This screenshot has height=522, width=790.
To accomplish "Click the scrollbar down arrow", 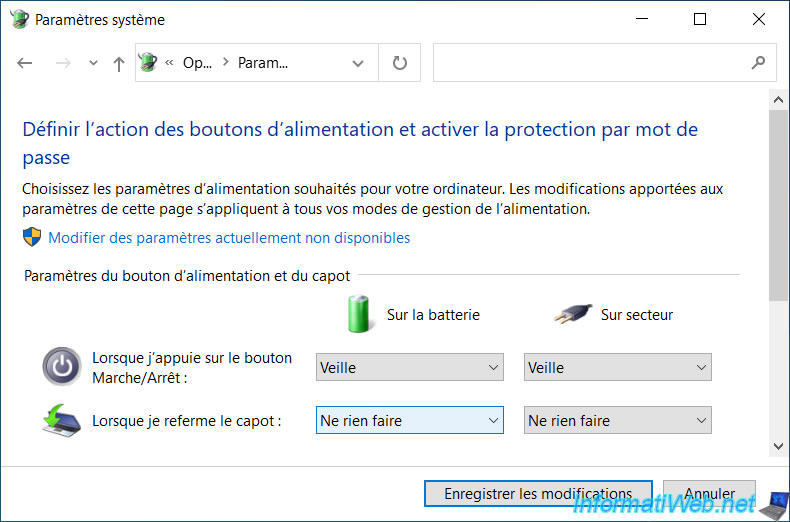I will click(778, 446).
